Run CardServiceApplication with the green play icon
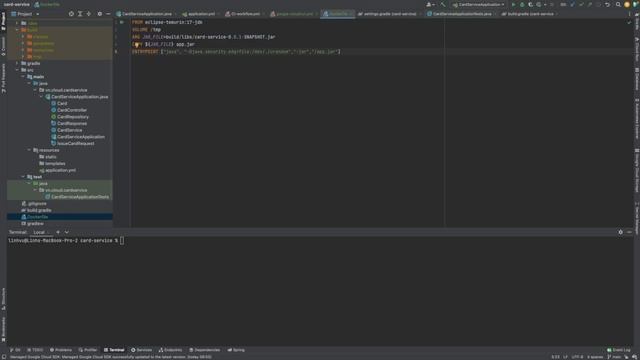Image resolution: width=640 pixels, height=360 pixels. coord(513,4)
